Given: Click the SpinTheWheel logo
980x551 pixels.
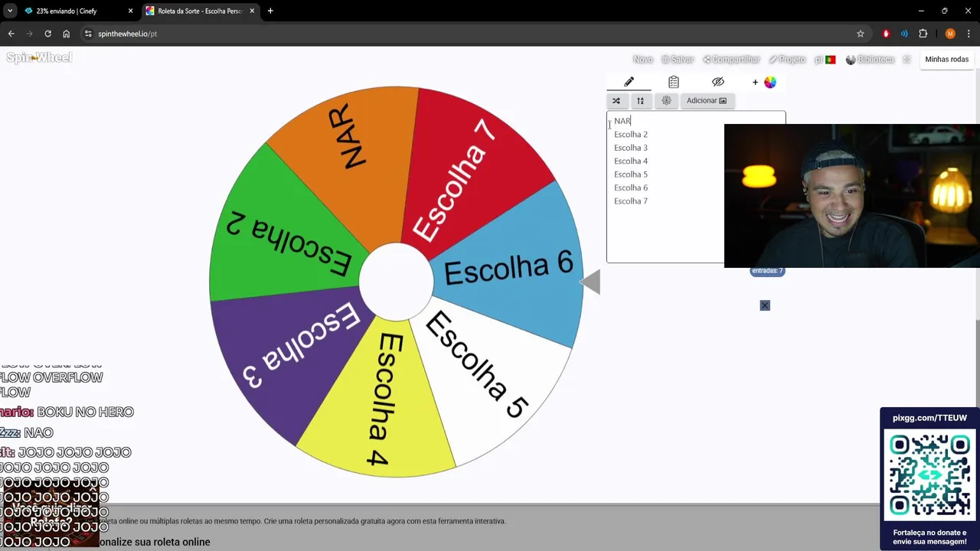Looking at the screenshot, I should [x=39, y=57].
